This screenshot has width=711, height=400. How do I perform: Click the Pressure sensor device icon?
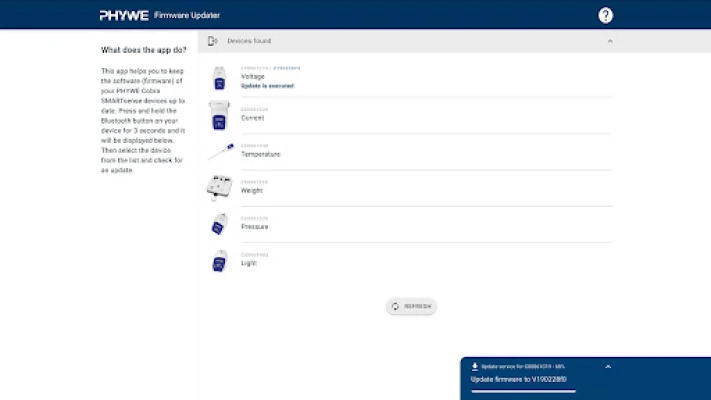click(x=219, y=224)
